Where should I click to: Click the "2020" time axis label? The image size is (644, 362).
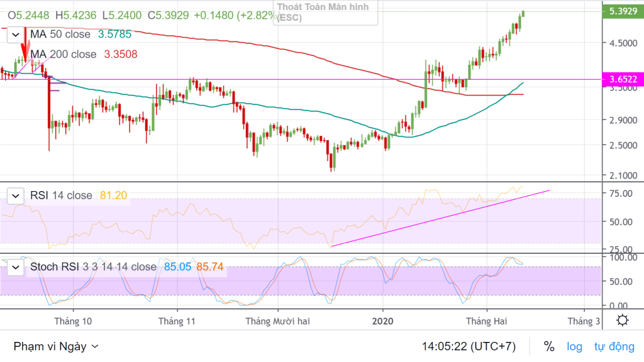(x=382, y=321)
